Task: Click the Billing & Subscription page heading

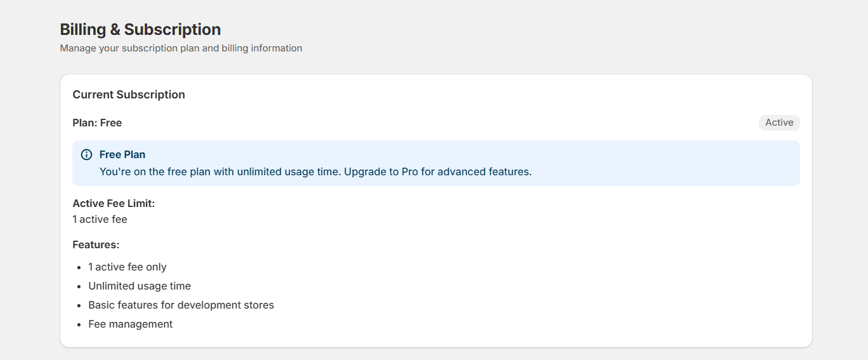Action: [140, 29]
